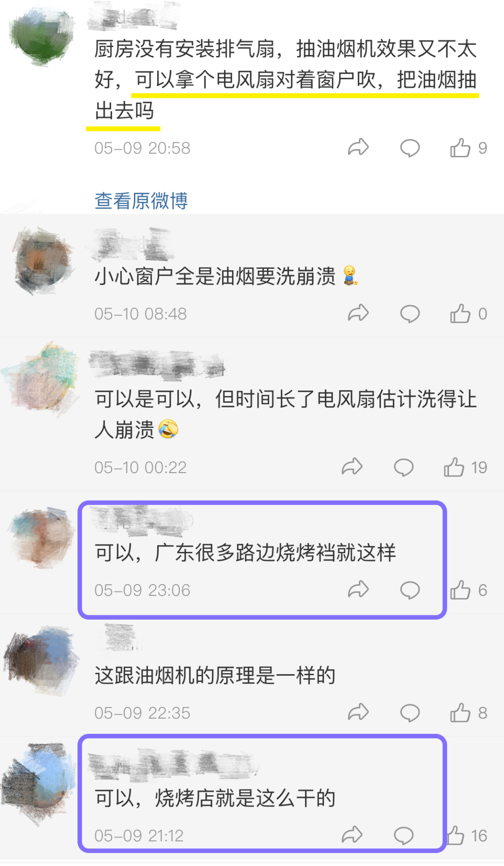Like the comment with 8 likes
The image size is (504, 866).
pos(460,712)
